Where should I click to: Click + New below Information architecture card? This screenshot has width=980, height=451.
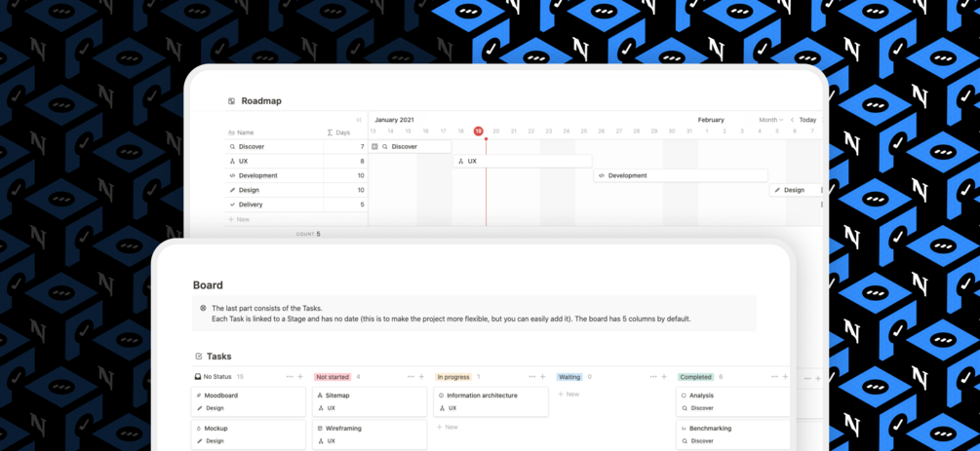pos(448,428)
